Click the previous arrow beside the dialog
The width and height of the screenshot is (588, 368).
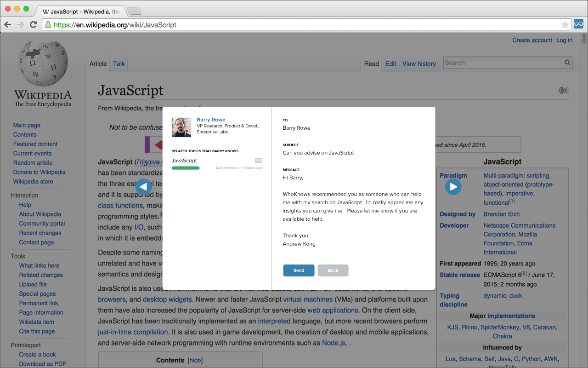coord(144,187)
